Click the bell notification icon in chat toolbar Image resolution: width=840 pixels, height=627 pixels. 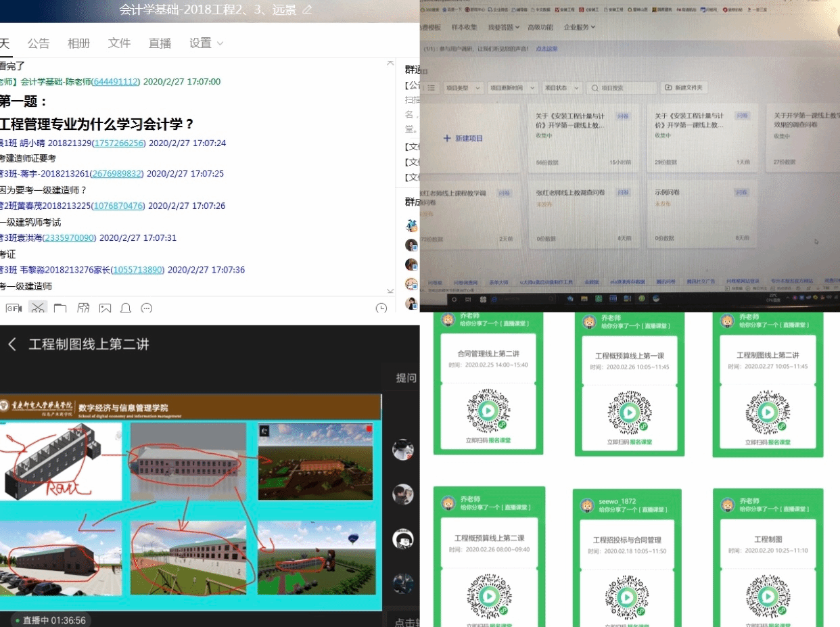pos(126,308)
